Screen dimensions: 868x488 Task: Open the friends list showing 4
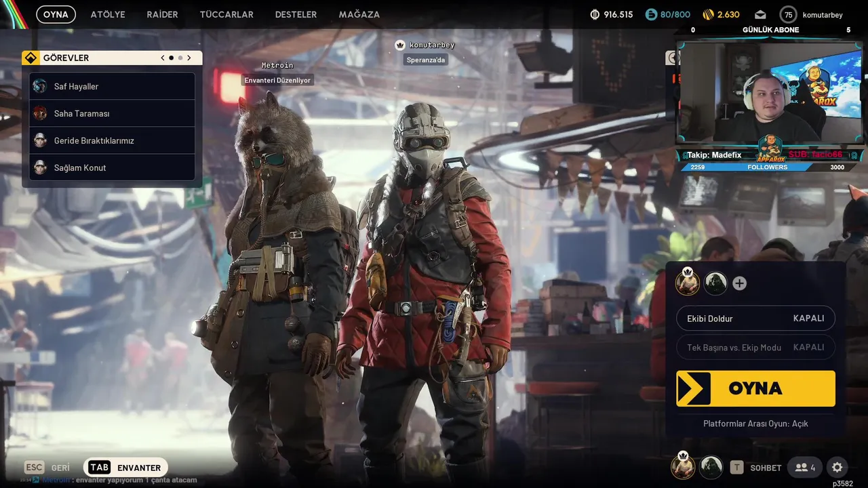tap(806, 468)
